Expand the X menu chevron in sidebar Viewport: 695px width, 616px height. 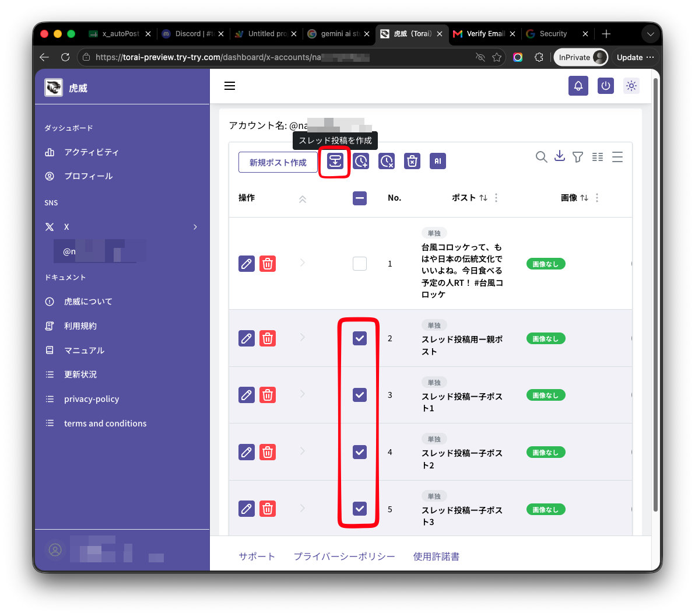pos(195,227)
